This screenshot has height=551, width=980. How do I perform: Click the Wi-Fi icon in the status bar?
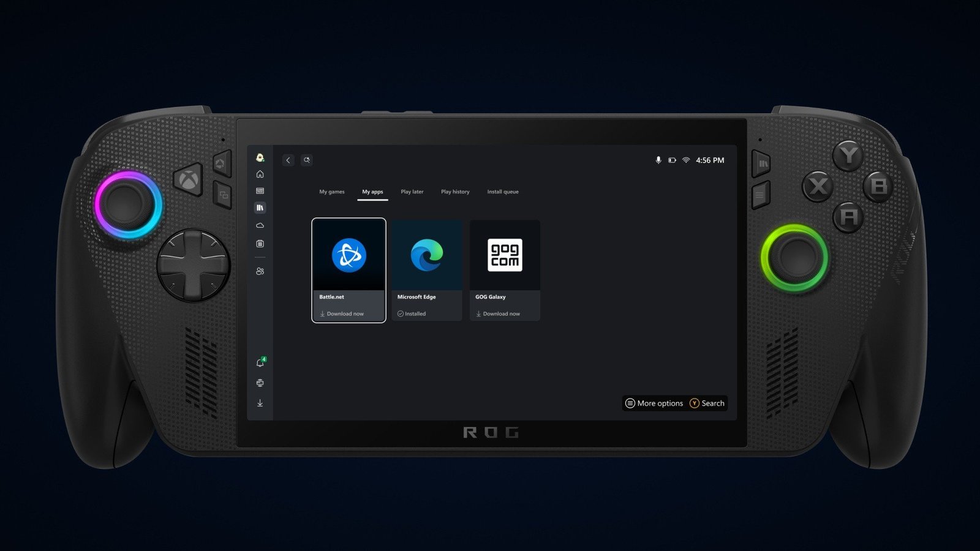[x=685, y=160]
